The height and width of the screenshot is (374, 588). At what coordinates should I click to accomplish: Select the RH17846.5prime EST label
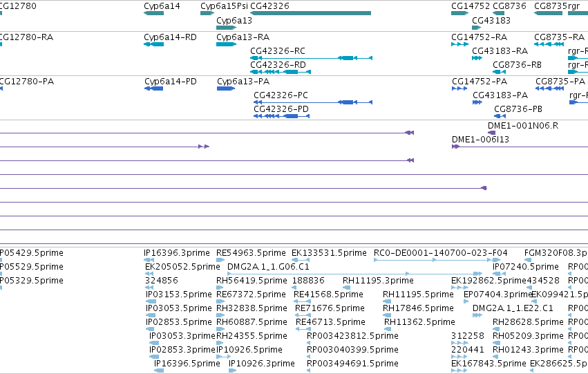[x=418, y=309]
